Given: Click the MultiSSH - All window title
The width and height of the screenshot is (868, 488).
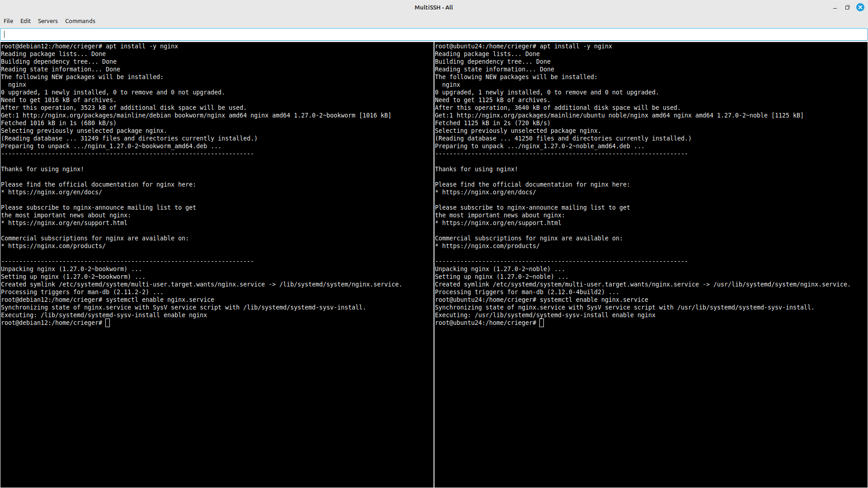Looking at the screenshot, I should click(434, 7).
